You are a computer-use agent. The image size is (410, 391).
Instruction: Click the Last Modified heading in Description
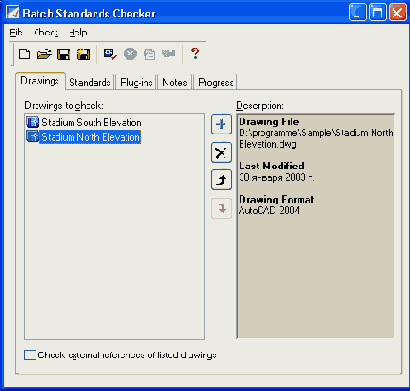(x=272, y=166)
